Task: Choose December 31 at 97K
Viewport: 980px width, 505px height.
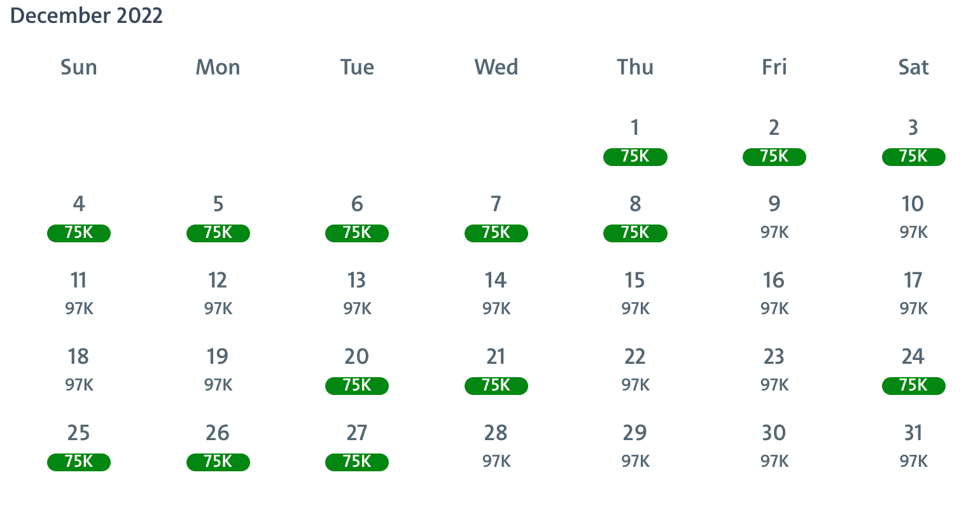Action: click(913, 448)
